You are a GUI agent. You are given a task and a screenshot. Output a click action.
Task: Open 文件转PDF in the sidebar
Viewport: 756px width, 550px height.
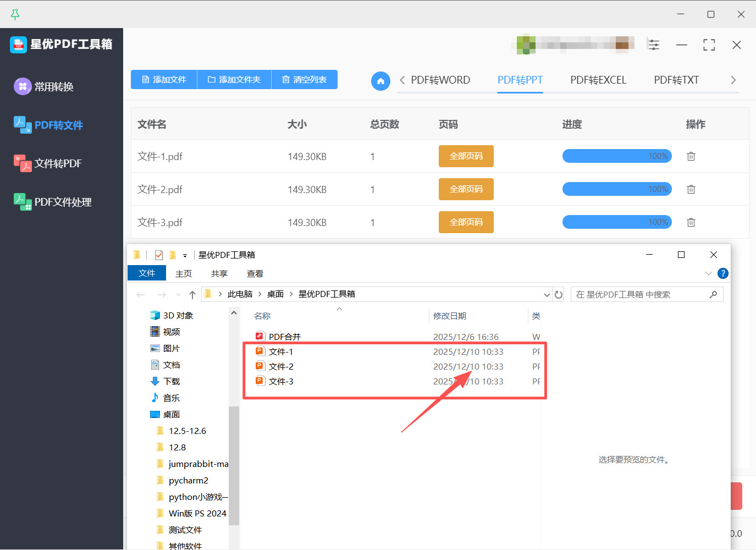point(48,163)
